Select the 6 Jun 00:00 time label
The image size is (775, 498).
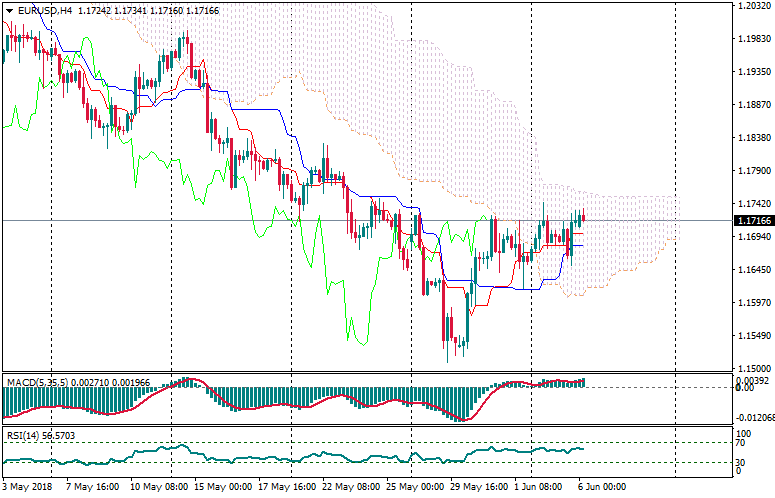pos(603,488)
